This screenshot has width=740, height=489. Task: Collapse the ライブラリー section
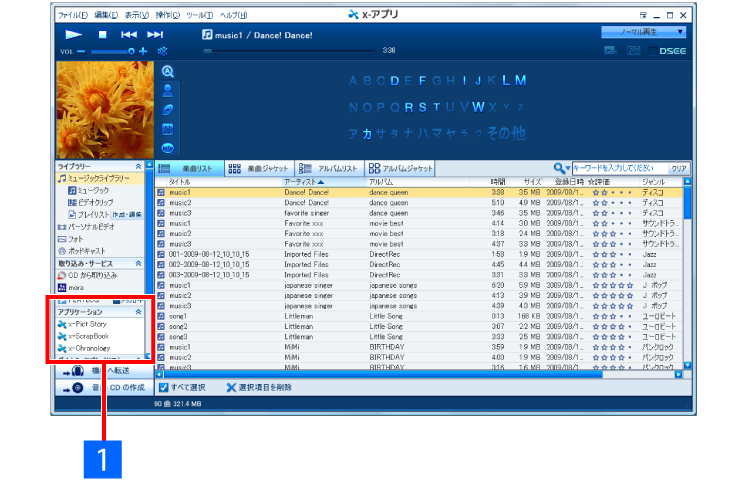(138, 166)
